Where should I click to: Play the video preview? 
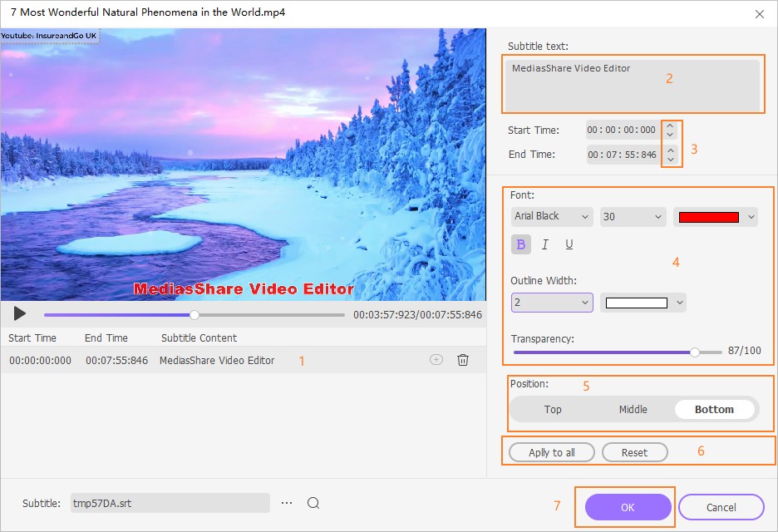[20, 314]
